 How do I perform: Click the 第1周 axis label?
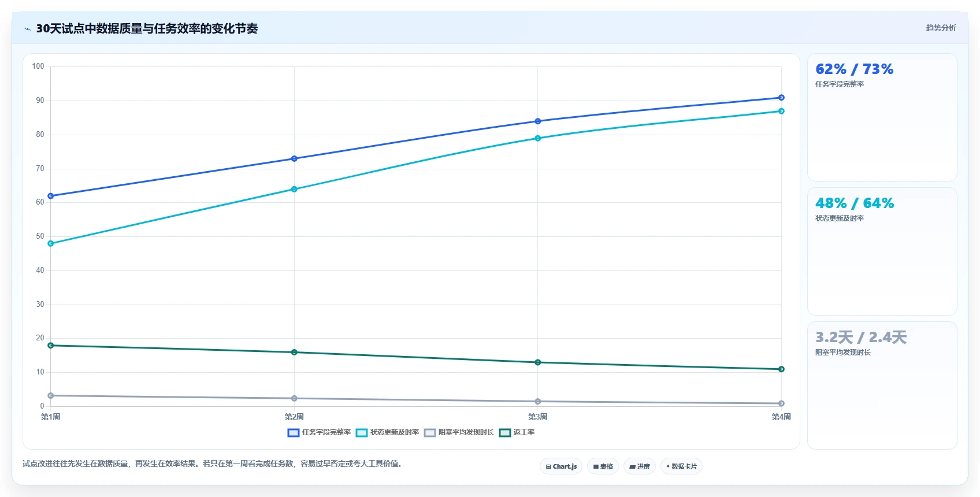51,417
